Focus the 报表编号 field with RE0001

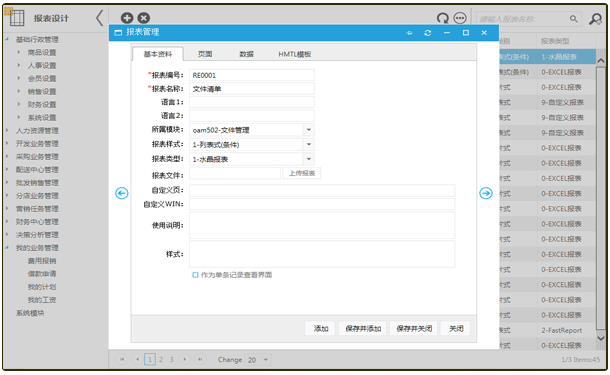tap(252, 75)
